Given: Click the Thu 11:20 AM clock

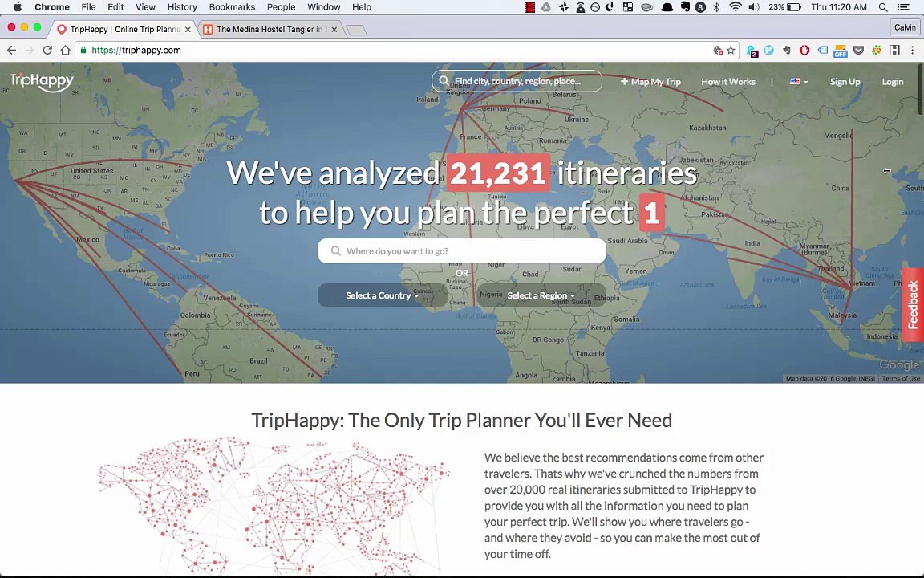Looking at the screenshot, I should click(x=838, y=7).
